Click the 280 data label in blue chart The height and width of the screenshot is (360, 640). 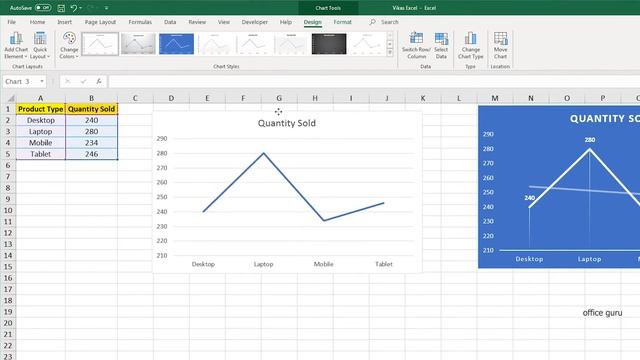[589, 140]
